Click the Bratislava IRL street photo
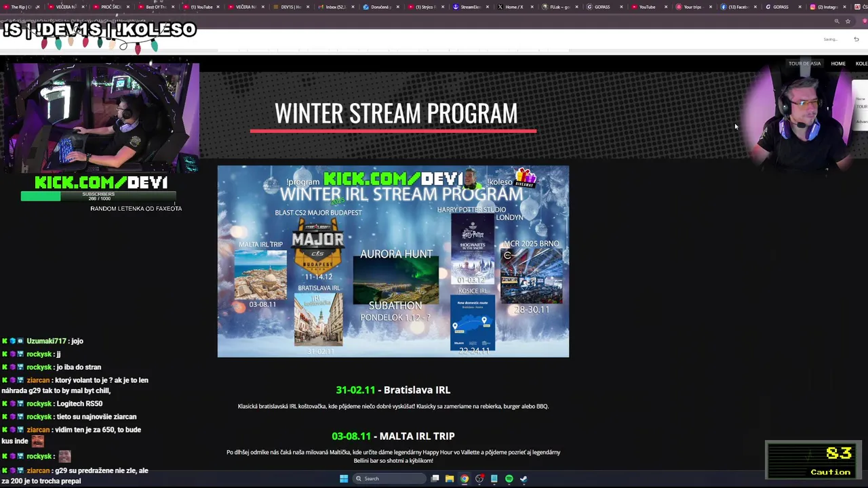This screenshot has width=868, height=488. click(x=319, y=319)
